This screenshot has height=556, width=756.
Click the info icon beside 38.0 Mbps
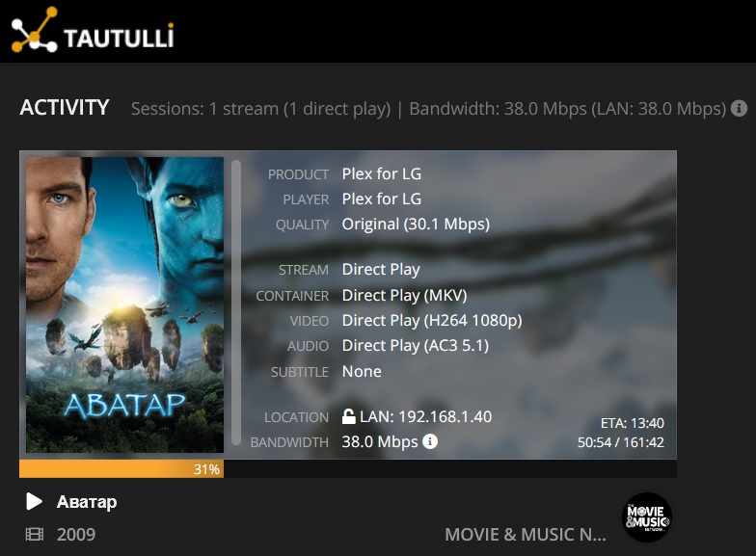tap(430, 441)
